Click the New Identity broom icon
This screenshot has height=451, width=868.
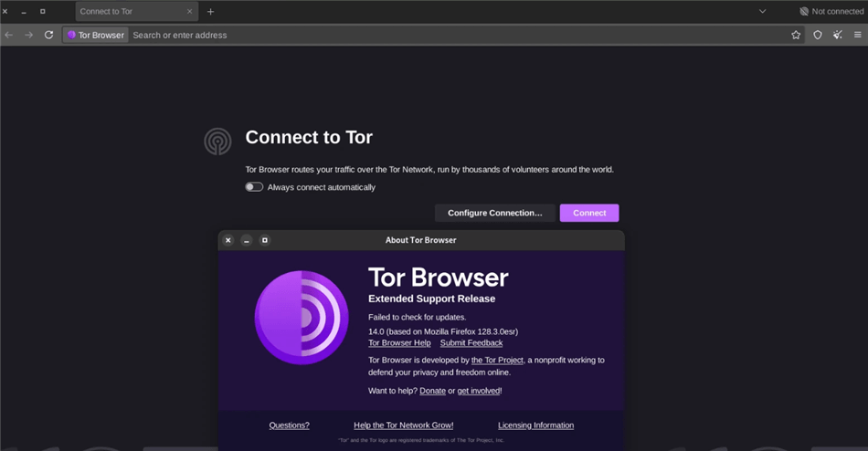coord(838,35)
